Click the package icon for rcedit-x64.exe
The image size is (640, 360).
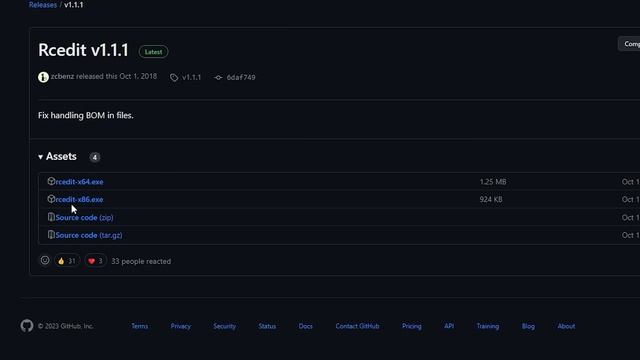pos(51,181)
